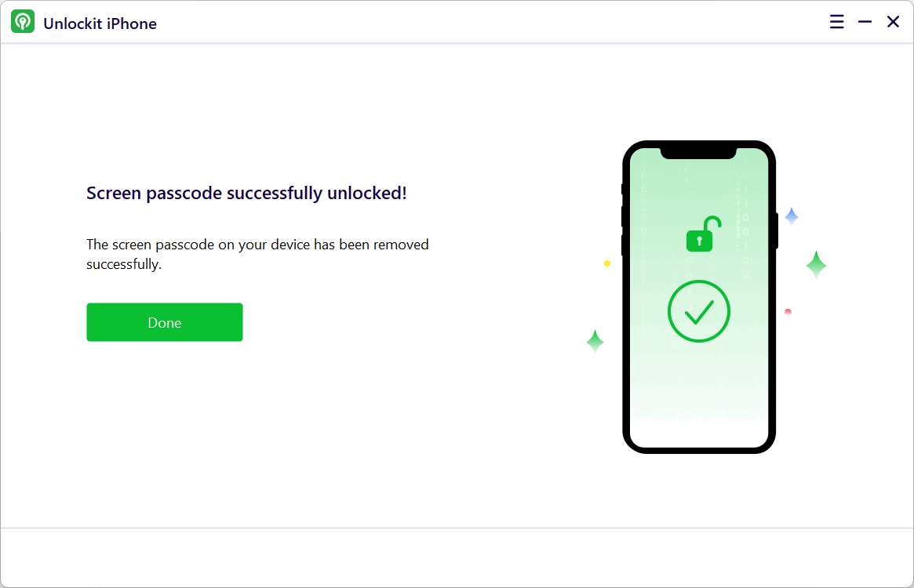Click the small red dot decoration

[788, 312]
